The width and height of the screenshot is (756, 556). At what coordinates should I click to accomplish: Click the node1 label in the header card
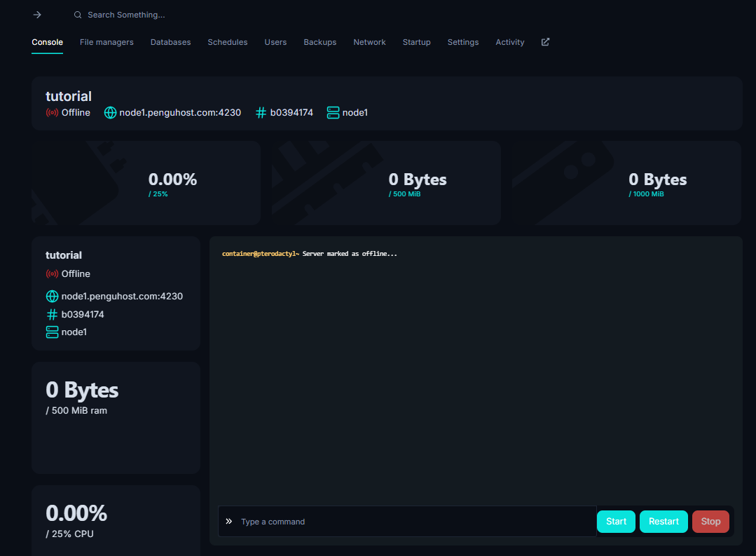tap(355, 112)
